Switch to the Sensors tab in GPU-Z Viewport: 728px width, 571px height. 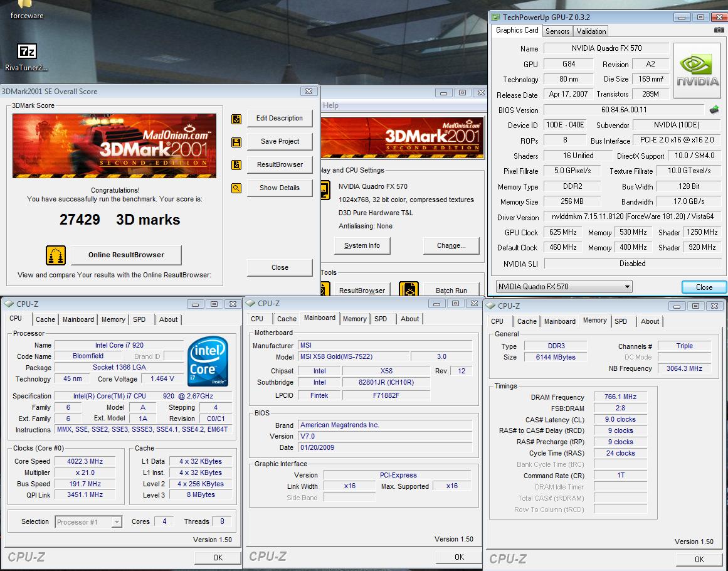tap(557, 31)
